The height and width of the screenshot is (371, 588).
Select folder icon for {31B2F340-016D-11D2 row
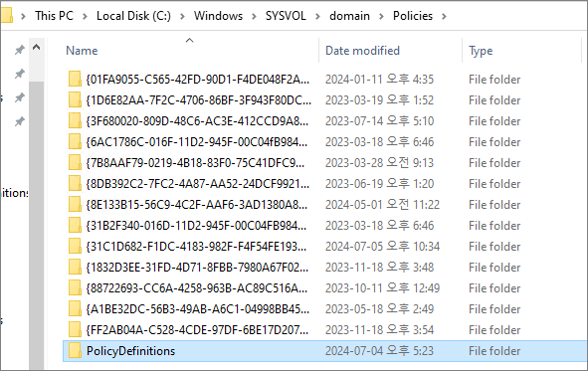click(75, 226)
